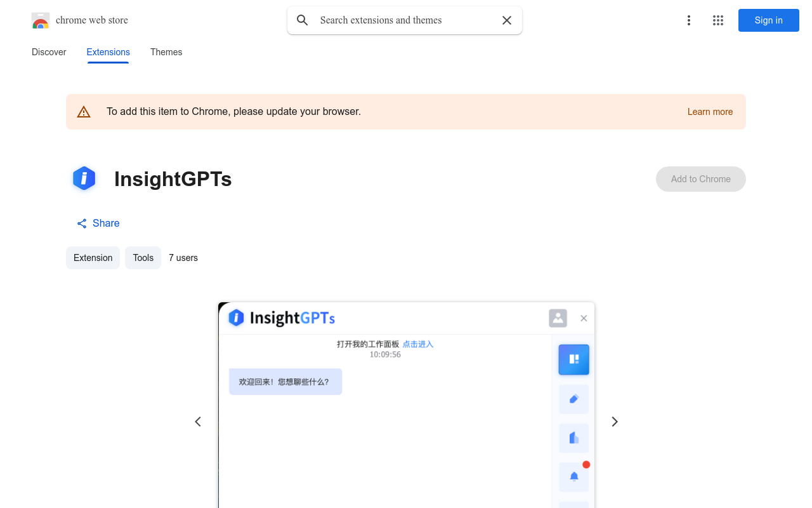Select the Extension category chip
812x508 pixels.
click(93, 258)
